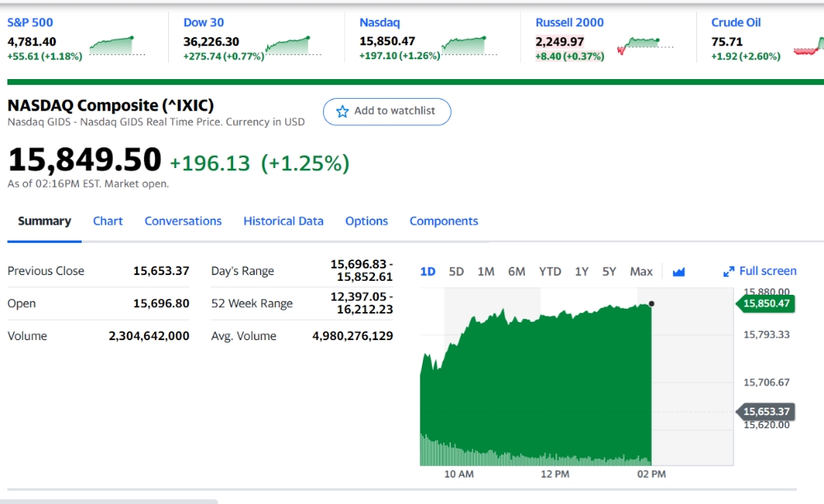Click the star icon in Add to watchlist
The image size is (824, 504).
coord(342,111)
